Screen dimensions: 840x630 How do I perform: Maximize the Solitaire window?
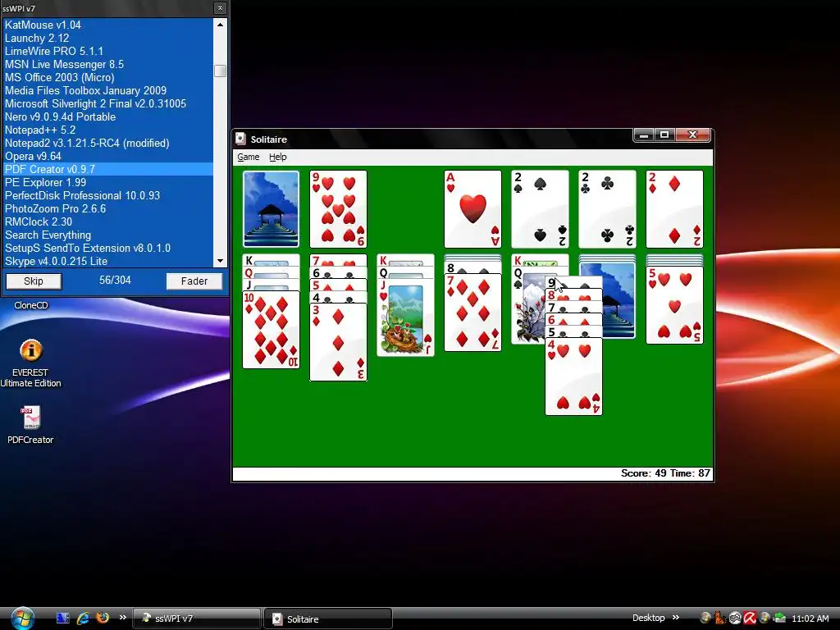pyautogui.click(x=664, y=135)
